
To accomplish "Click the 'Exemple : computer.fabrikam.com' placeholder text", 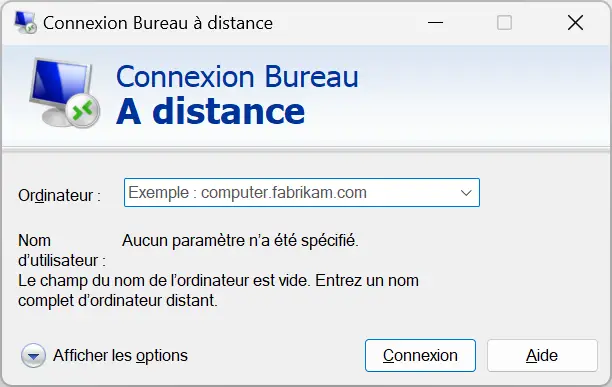I will tap(247, 193).
